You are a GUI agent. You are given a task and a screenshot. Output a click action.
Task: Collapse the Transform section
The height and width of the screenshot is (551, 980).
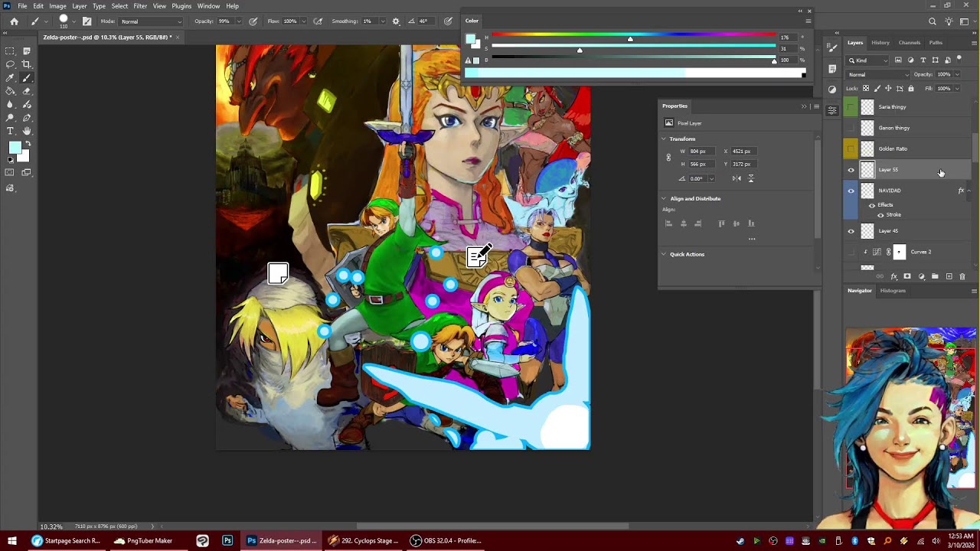click(664, 139)
